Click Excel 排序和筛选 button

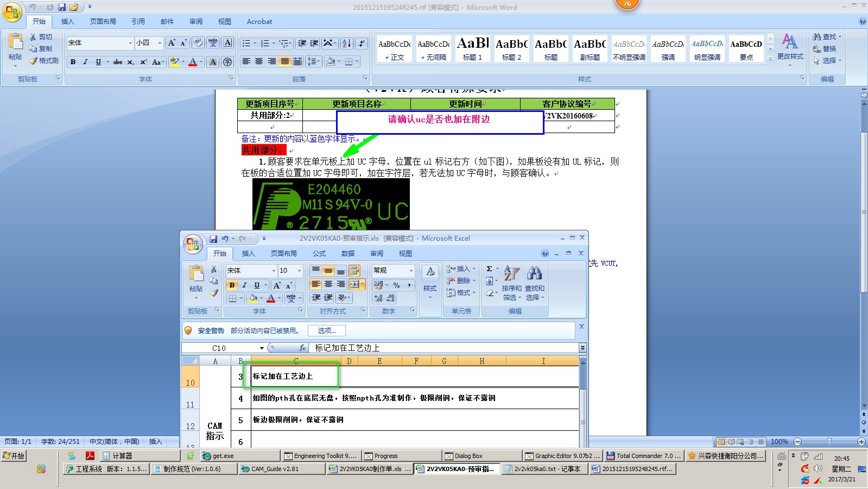click(511, 283)
